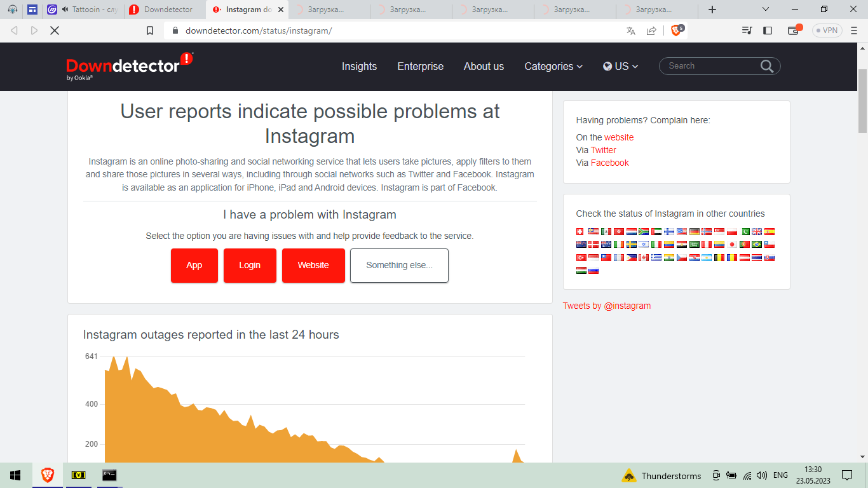Viewport: 868px width, 488px height.
Task: Toggle the VPN button
Action: click(827, 30)
